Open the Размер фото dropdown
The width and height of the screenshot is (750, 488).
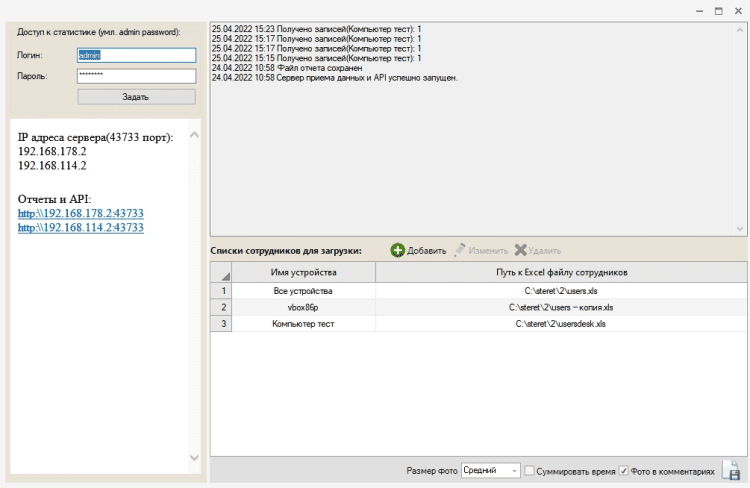[x=514, y=471]
